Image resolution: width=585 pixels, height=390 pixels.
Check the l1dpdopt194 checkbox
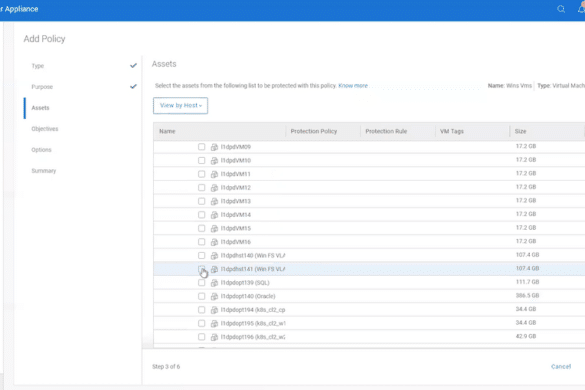pos(201,310)
